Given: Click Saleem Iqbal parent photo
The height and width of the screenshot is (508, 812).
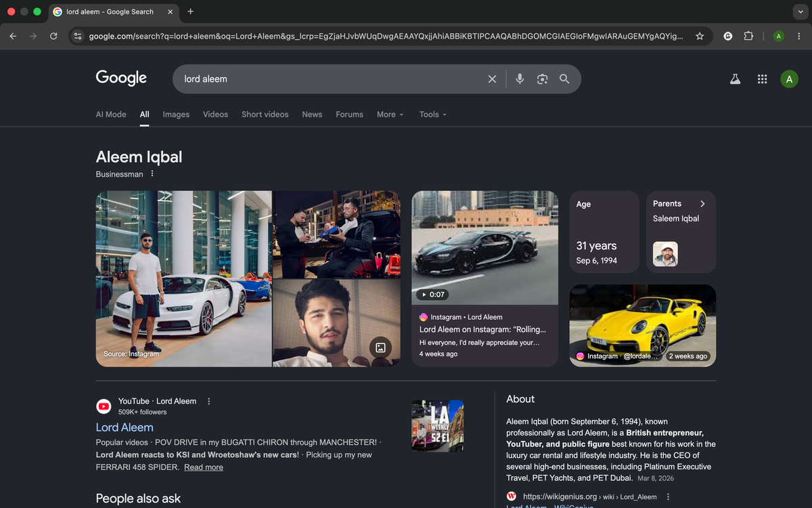Looking at the screenshot, I should [665, 254].
